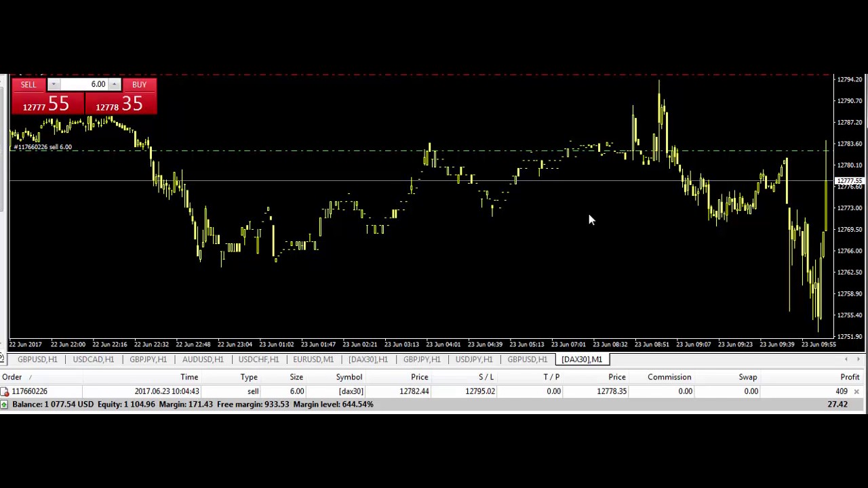Click the 12790.70 price scale label
This screenshot has height=488, width=868.
(x=850, y=101)
